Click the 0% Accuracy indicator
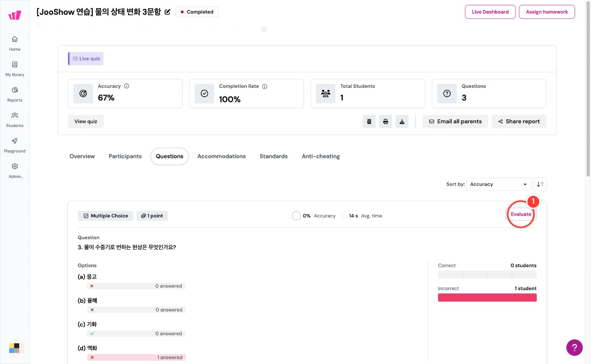The width and height of the screenshot is (591, 364). tap(314, 216)
